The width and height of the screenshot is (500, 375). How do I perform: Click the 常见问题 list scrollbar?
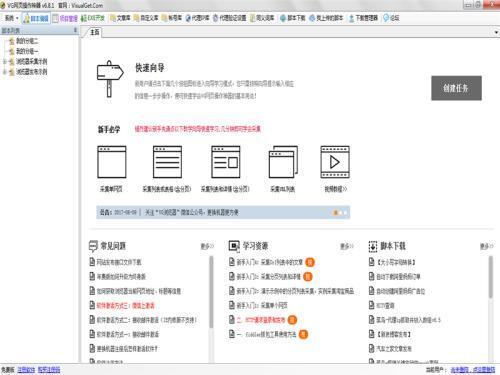[x=211, y=292]
